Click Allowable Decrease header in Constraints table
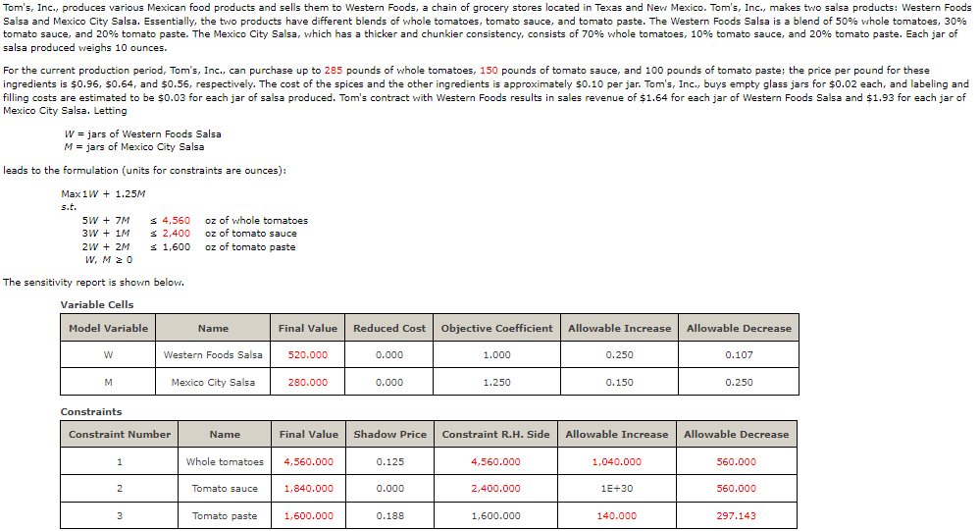Viewport: 980px width, 531px height. point(737,434)
